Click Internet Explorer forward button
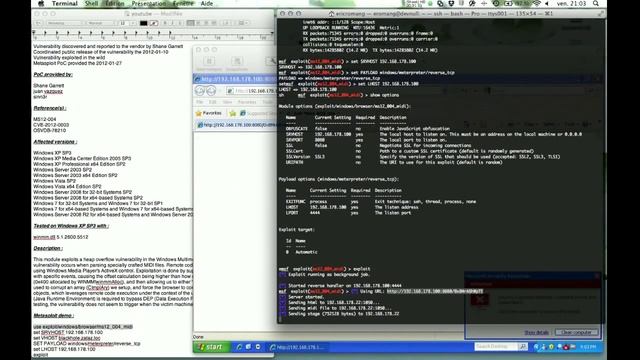 click(211, 91)
